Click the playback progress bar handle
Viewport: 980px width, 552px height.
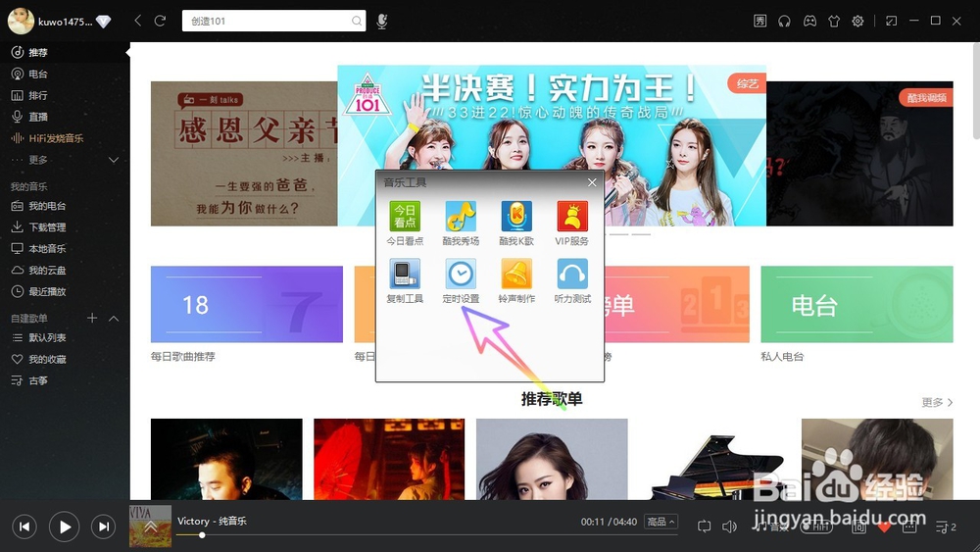[202, 535]
